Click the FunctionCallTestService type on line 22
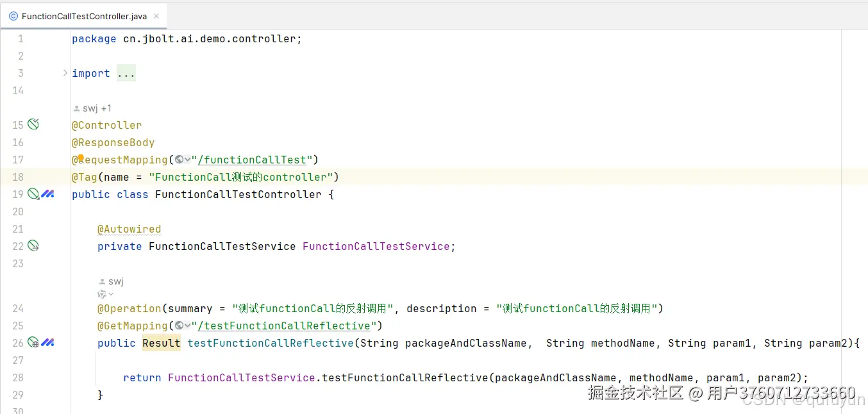Screen dimensions: 868x414 [x=222, y=246]
